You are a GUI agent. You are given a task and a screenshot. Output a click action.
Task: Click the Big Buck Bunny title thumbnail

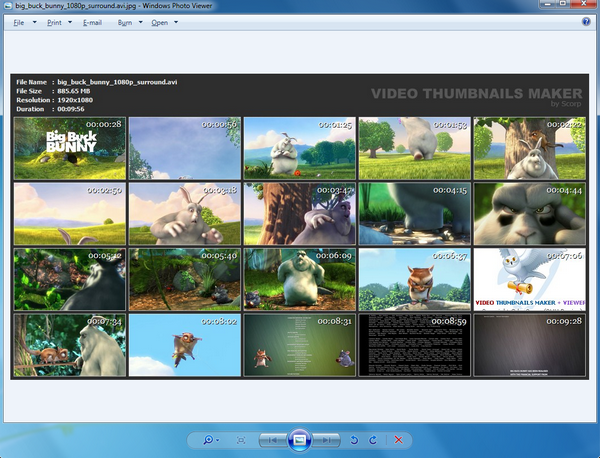70,148
